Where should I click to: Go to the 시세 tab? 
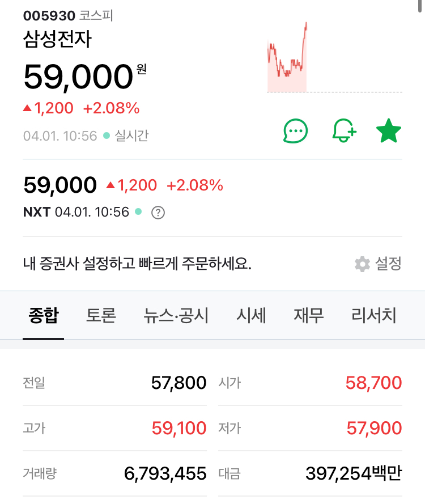coord(251,315)
